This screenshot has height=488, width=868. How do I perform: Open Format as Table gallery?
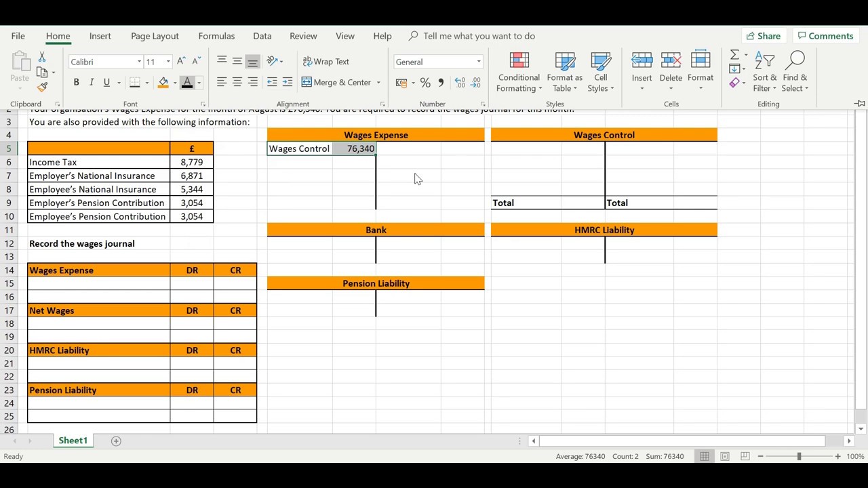click(564, 73)
